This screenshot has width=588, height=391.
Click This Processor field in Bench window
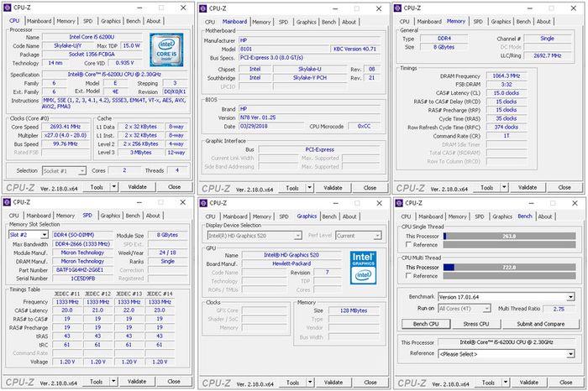click(506, 342)
